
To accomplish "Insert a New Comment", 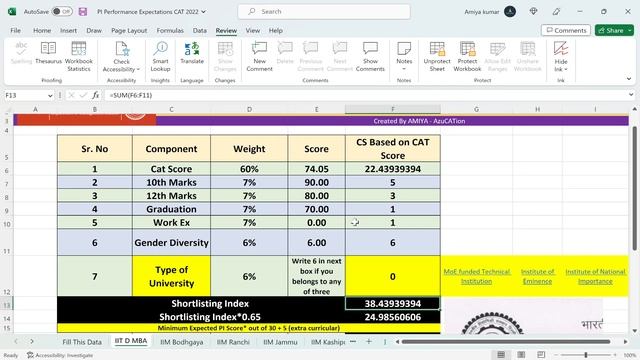I will click(x=259, y=56).
